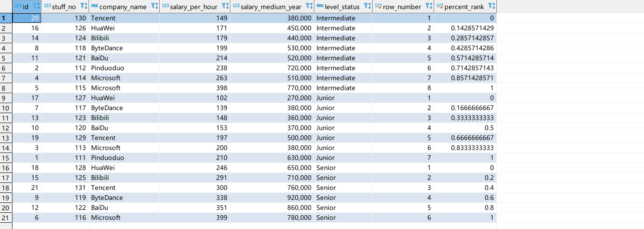Screen dimensions: 644x229
Task: Select the id cell with value 20
Action: [27, 18]
